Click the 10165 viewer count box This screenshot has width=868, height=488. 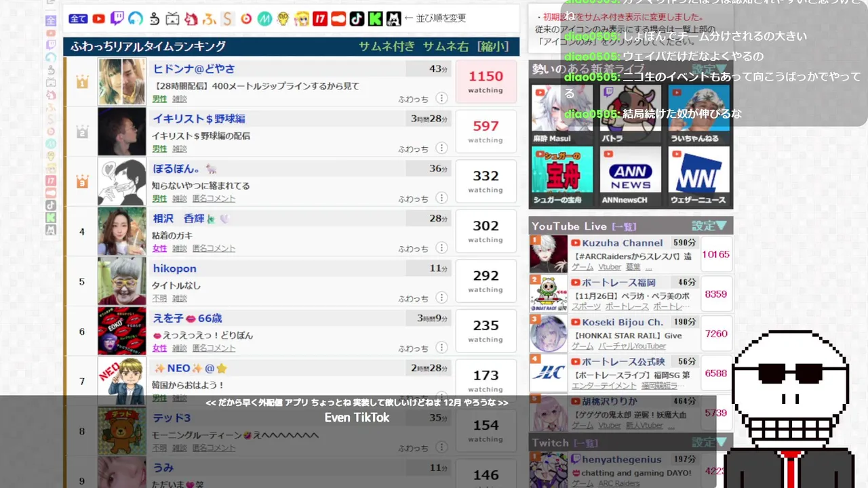[x=716, y=254]
